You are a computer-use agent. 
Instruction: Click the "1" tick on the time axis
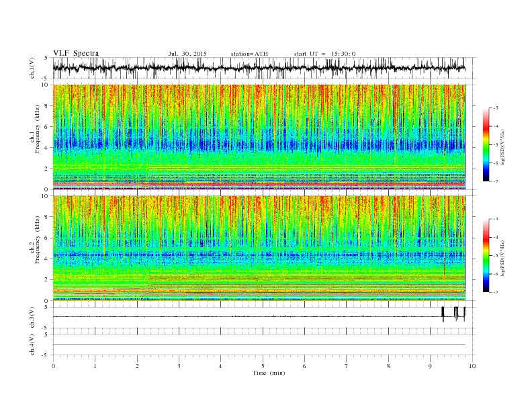pos(95,366)
